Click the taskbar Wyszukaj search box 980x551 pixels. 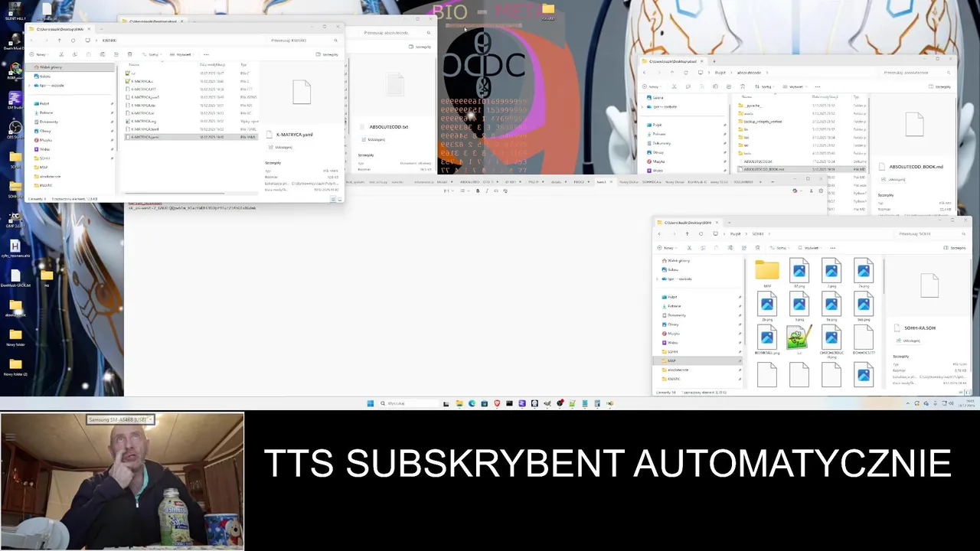pyautogui.click(x=408, y=403)
